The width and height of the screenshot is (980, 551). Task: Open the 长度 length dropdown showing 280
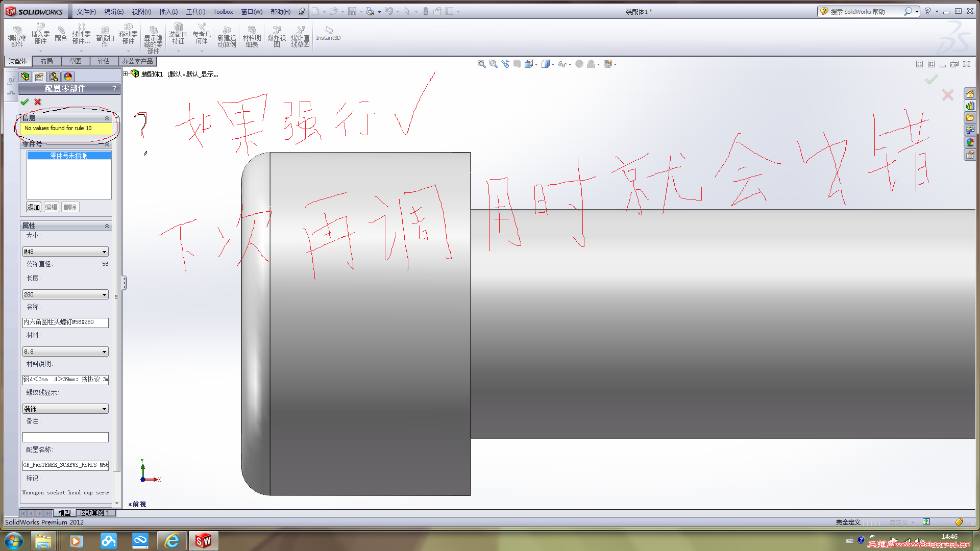65,294
